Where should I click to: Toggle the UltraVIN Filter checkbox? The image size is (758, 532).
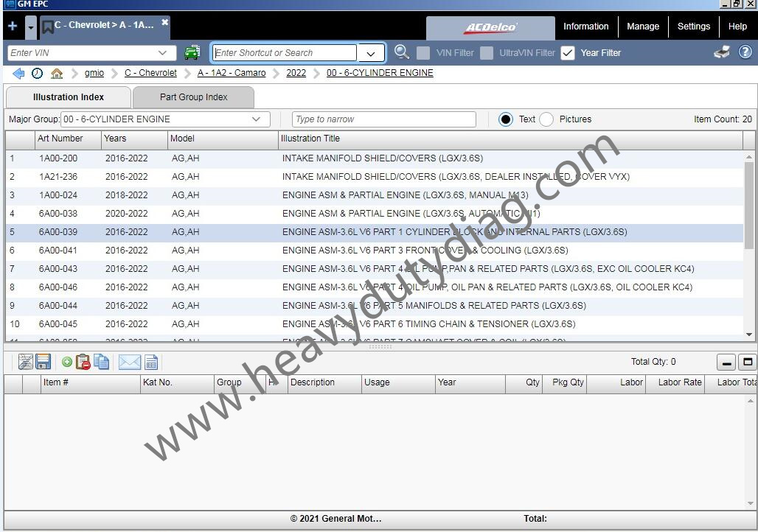487,52
